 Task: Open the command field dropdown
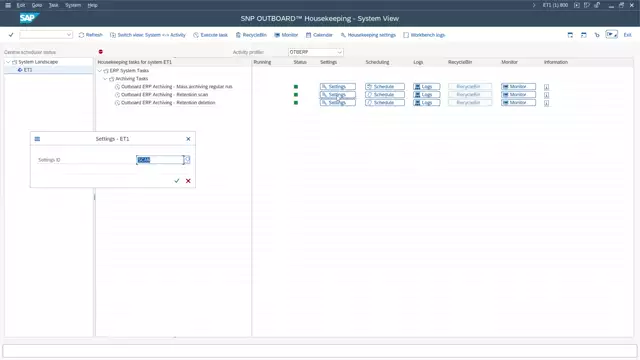tap(69, 35)
